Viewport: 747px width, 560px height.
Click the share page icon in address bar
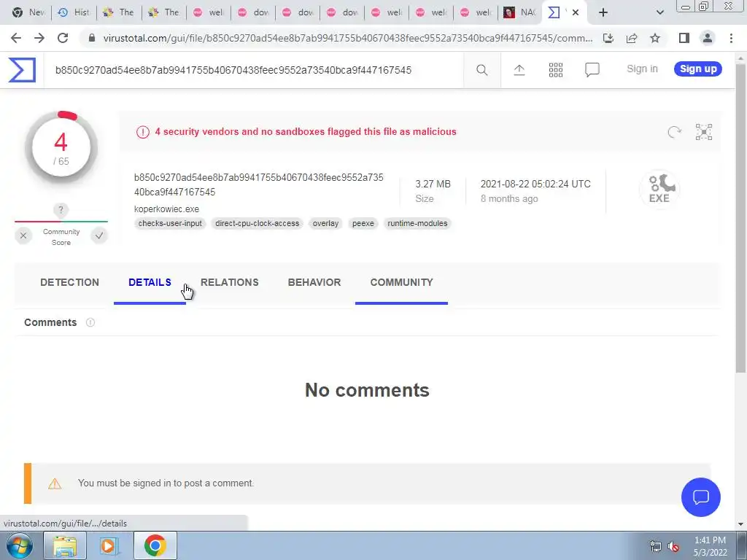click(x=632, y=38)
